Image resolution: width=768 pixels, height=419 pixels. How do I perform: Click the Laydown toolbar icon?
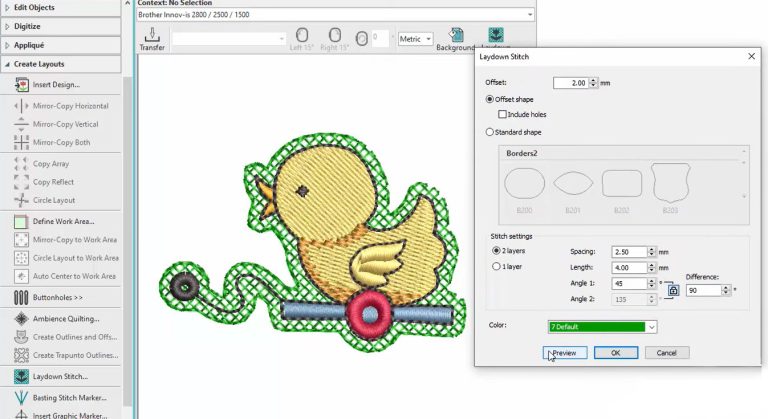tap(496, 38)
